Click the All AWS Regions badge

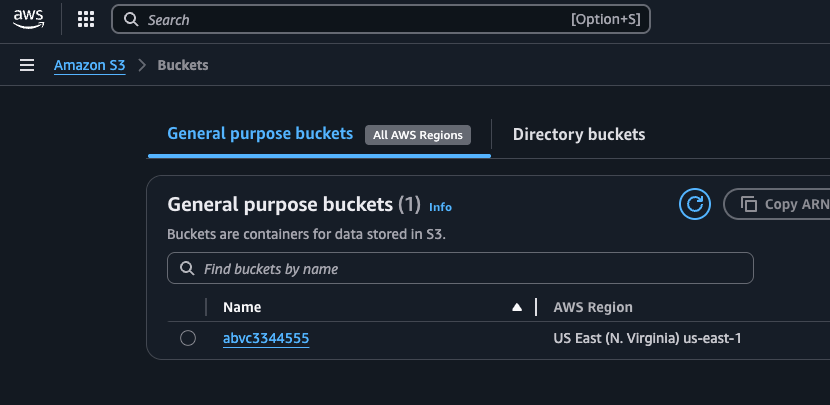pyautogui.click(x=418, y=135)
